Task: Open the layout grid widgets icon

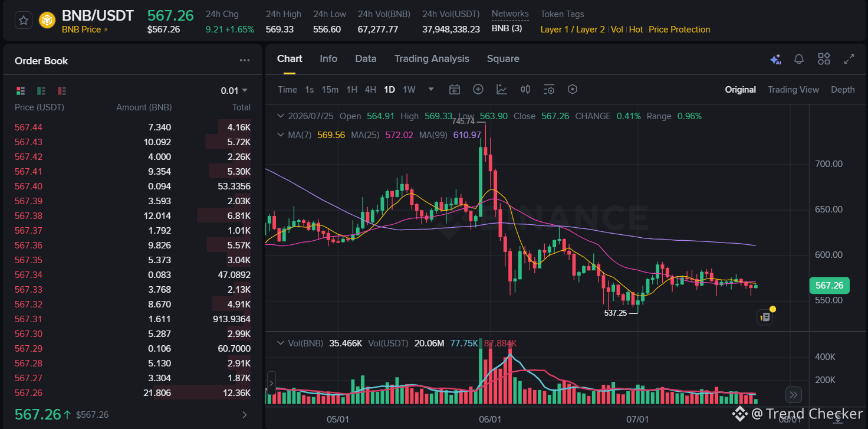Action: coord(824,59)
